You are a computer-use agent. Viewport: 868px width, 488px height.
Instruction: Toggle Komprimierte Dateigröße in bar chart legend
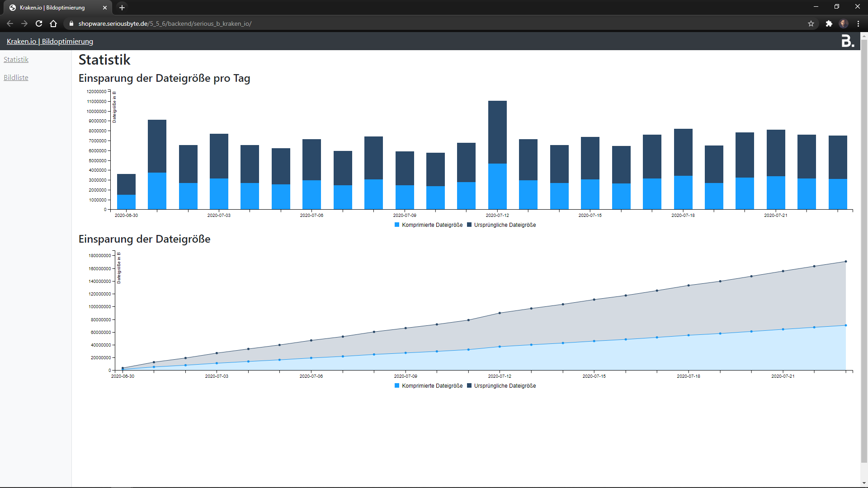coord(429,225)
